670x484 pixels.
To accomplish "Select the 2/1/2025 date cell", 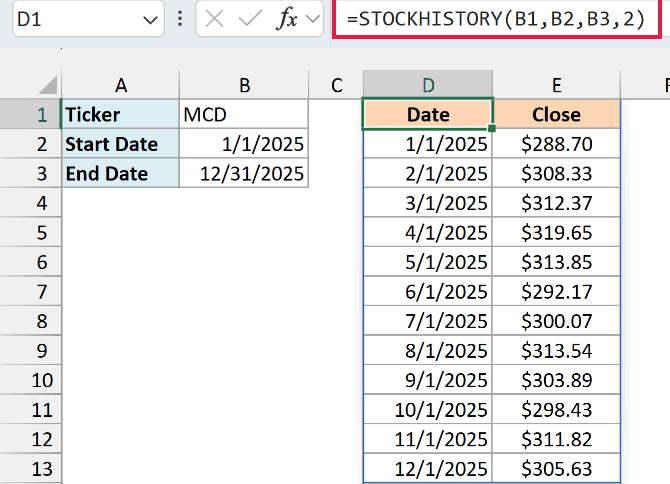I will (x=428, y=173).
